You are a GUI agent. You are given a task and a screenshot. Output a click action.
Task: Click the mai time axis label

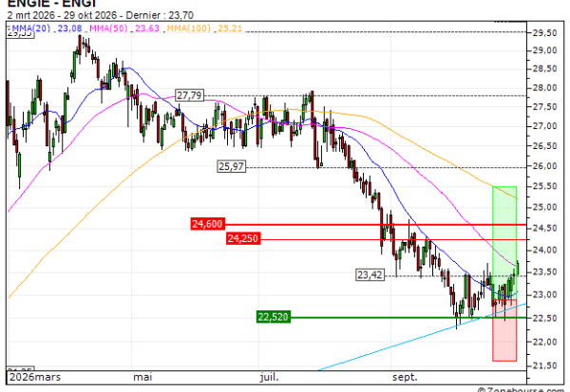[142, 377]
